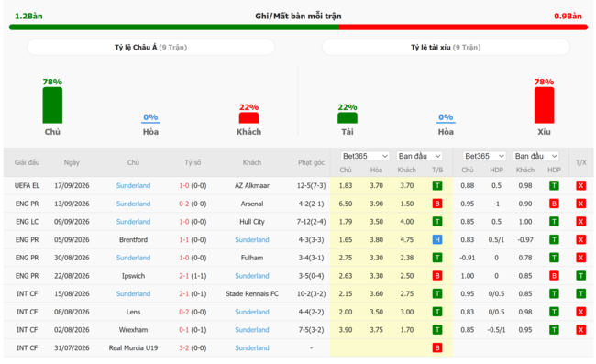The height and width of the screenshot is (364, 596).
Task: Click Sunderland link in AZ Alkmaar row
Action: (x=133, y=186)
